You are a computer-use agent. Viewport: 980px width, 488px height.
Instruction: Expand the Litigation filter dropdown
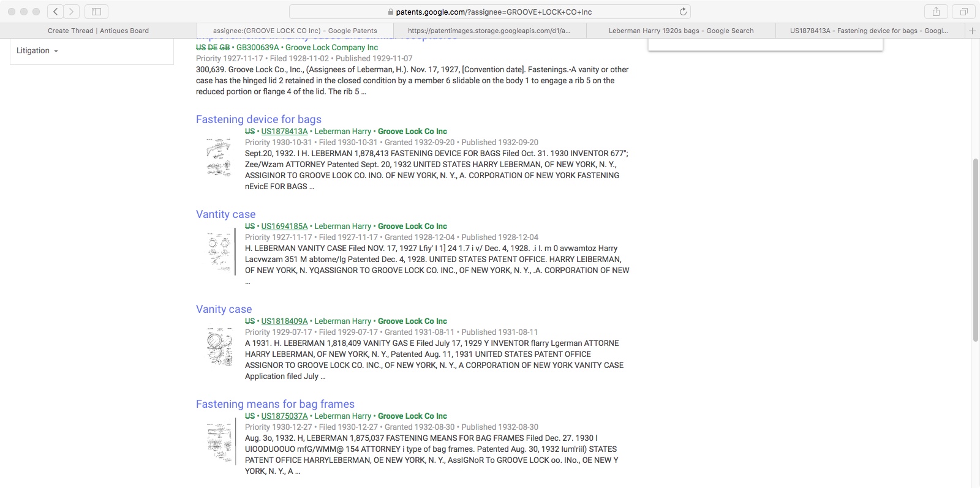coord(37,51)
